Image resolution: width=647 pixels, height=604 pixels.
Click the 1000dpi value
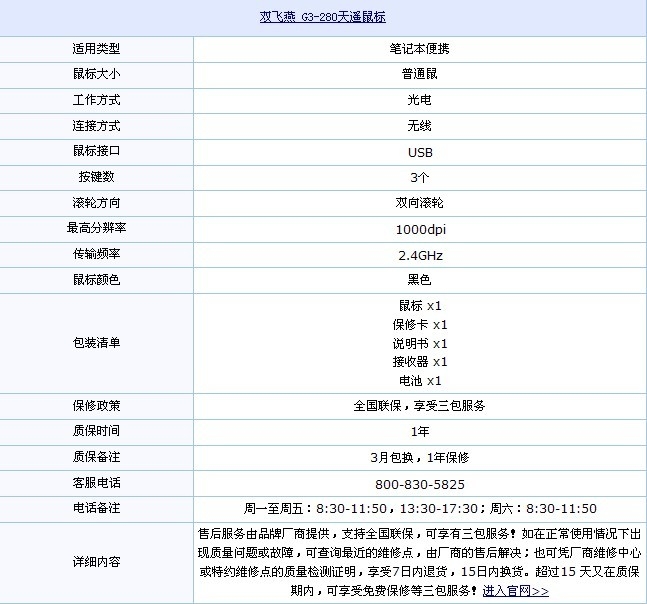click(x=421, y=229)
